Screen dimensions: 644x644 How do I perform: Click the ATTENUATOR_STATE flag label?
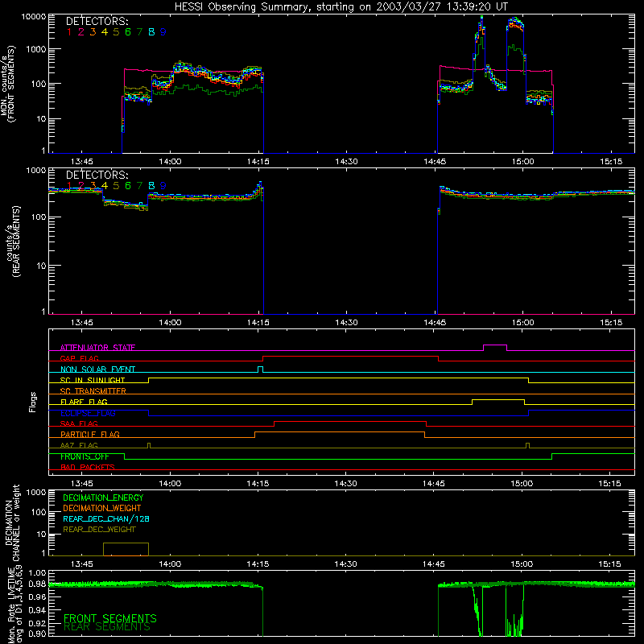click(x=97, y=348)
